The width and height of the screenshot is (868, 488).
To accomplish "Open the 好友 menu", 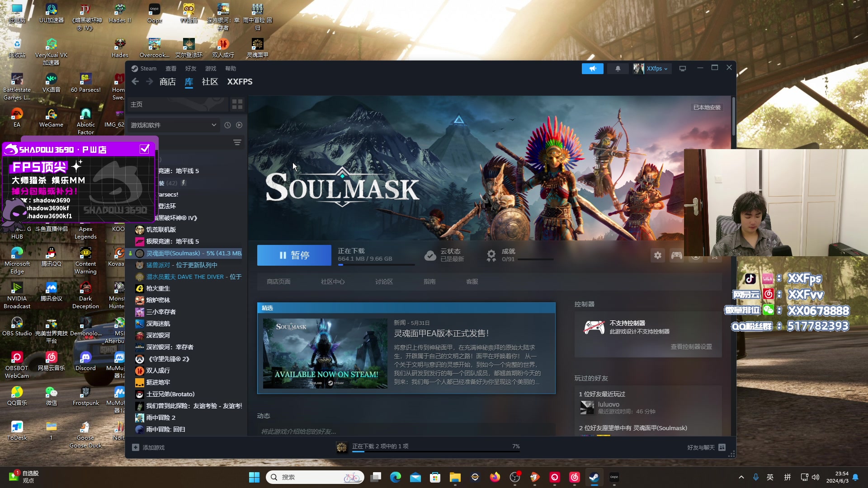I will pyautogui.click(x=191, y=69).
